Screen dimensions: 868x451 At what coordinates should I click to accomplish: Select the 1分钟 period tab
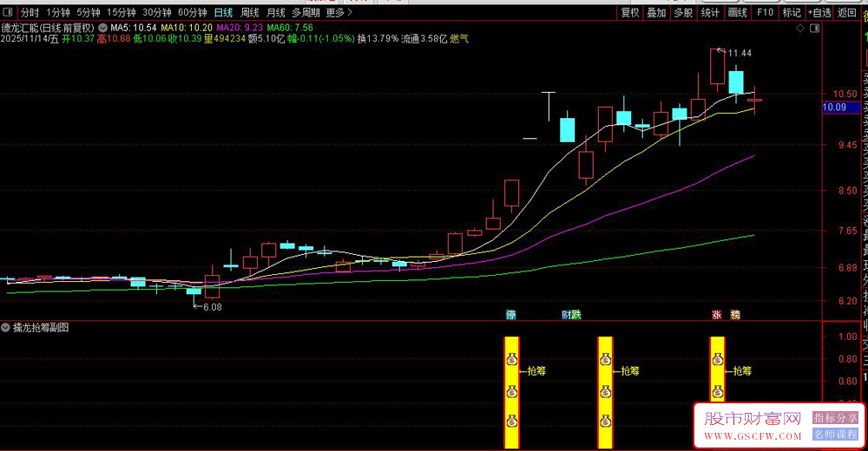pyautogui.click(x=58, y=12)
